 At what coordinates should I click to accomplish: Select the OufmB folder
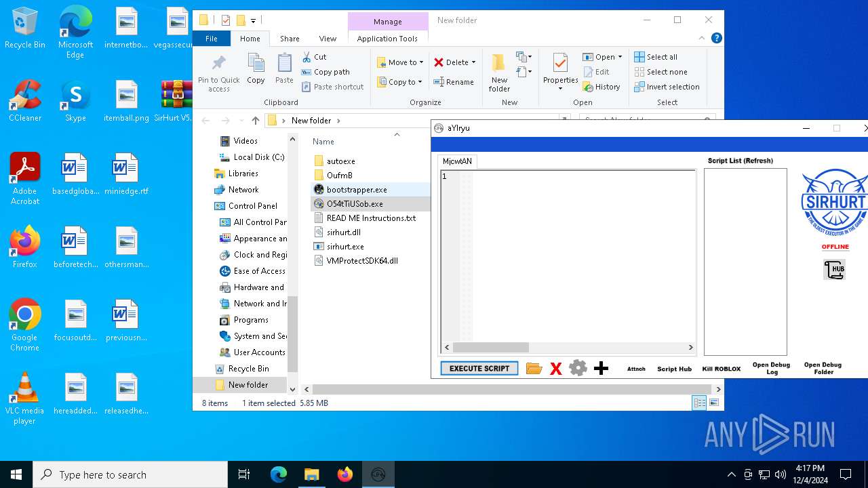pos(339,176)
